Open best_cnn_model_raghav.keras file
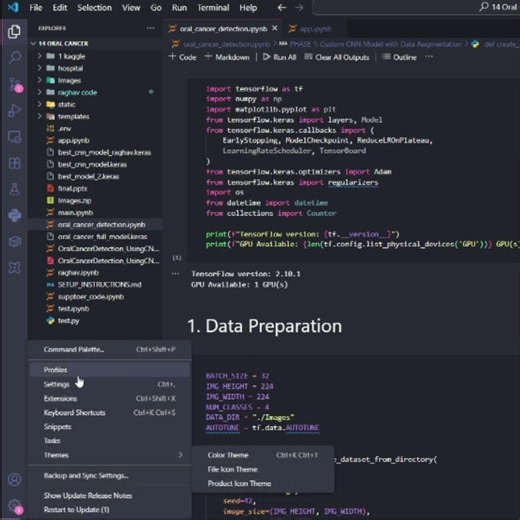 pyautogui.click(x=95, y=152)
